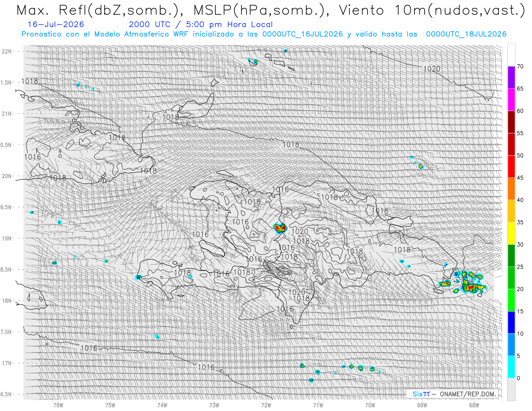Viewport: 532px width, 411px height.
Task: Click the colorbar value label 15
Action: pos(520,311)
